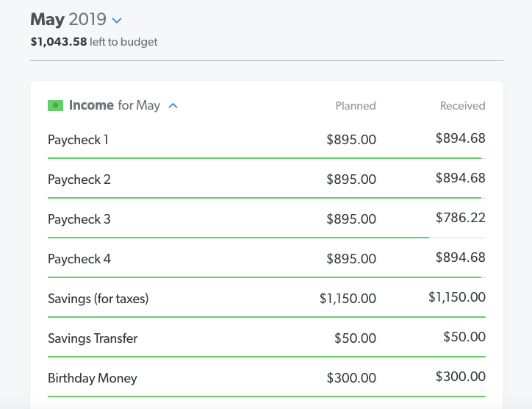Click the Received column header
The width and height of the screenshot is (532, 409).
(462, 106)
